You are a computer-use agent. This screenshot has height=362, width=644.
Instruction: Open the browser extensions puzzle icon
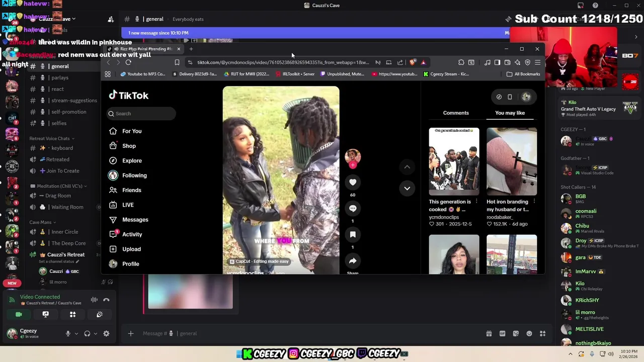tap(461, 62)
